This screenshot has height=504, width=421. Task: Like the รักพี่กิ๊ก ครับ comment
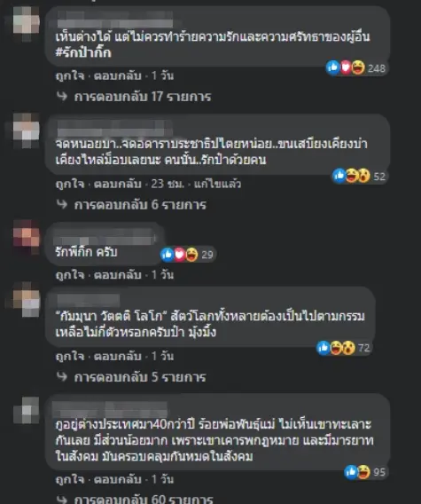point(70,275)
